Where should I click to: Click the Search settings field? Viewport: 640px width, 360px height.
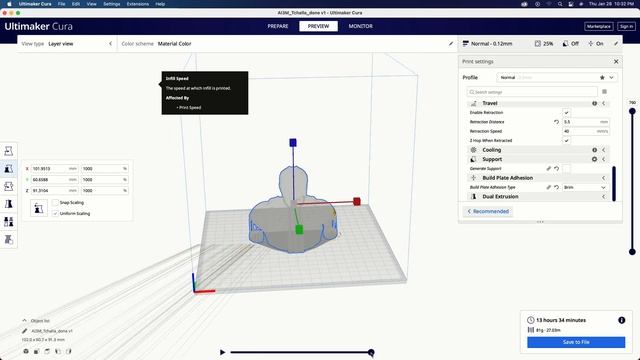coord(532,92)
